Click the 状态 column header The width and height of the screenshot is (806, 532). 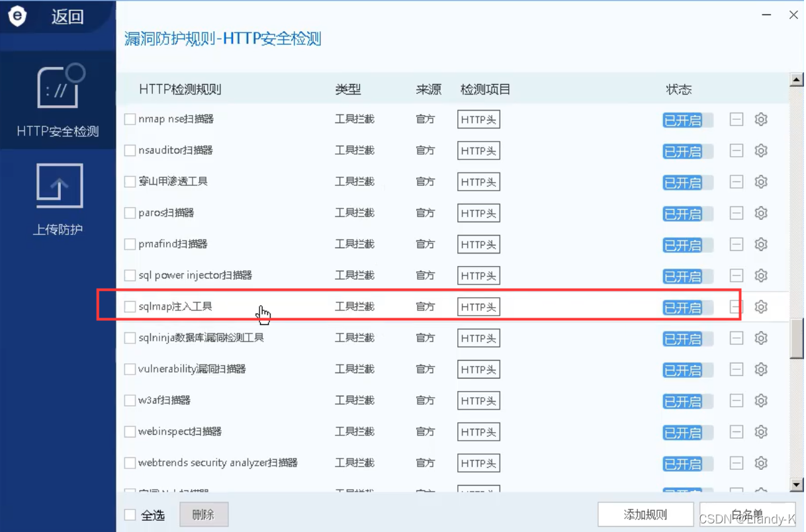click(x=679, y=89)
